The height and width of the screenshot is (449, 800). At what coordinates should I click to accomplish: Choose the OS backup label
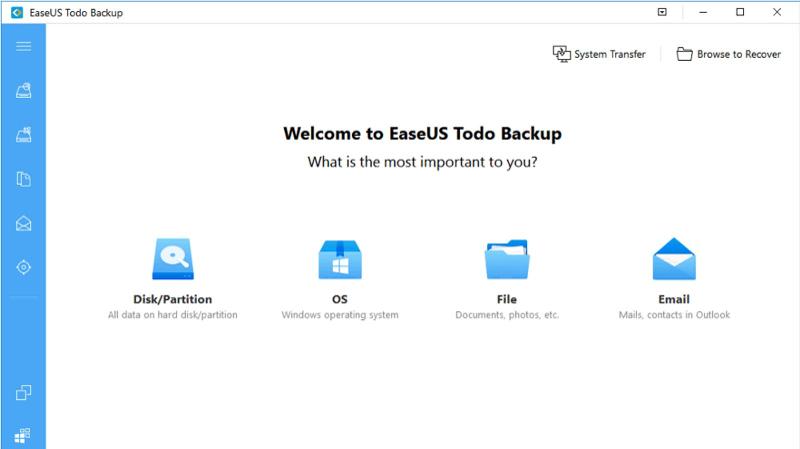340,300
